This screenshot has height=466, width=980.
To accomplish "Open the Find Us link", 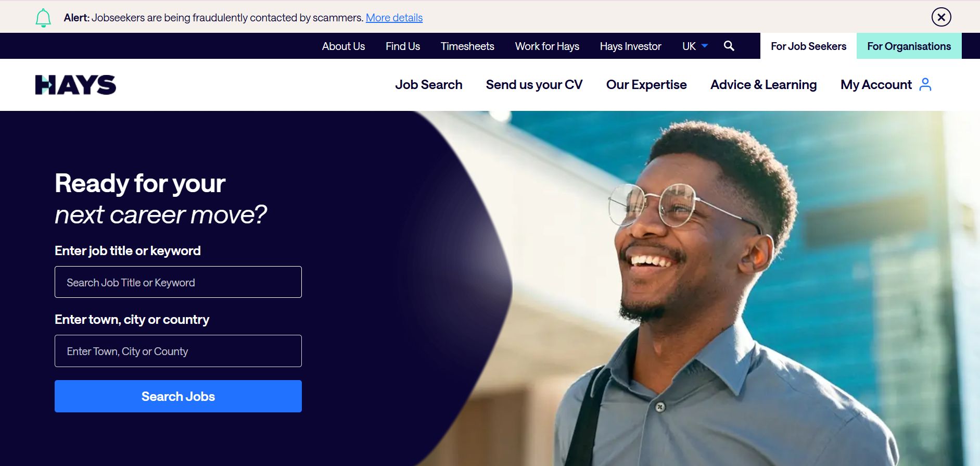I will click(x=403, y=46).
